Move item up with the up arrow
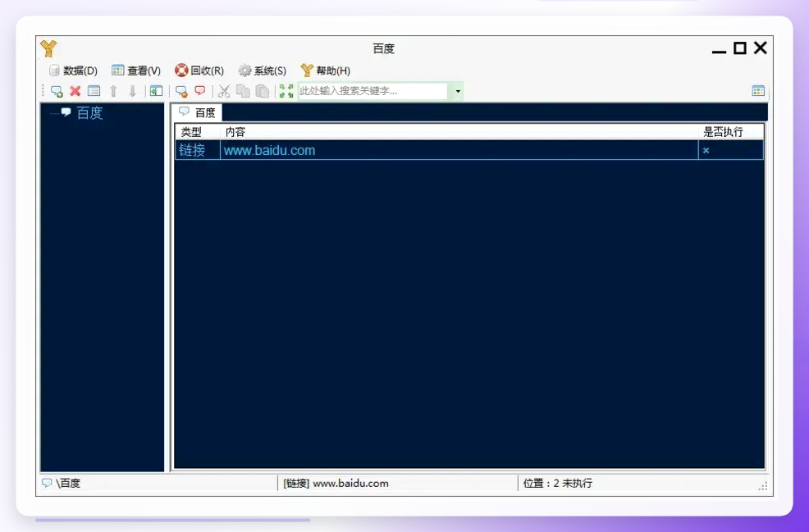This screenshot has width=809, height=532. coord(113,91)
